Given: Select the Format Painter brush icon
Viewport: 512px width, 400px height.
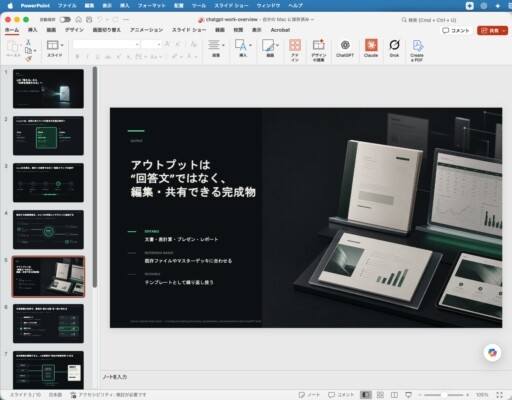Looking at the screenshot, I should point(28,59).
